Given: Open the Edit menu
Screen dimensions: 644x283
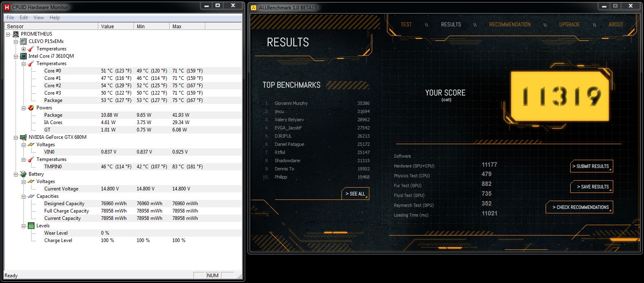Looking at the screenshot, I should pyautogui.click(x=24, y=18).
